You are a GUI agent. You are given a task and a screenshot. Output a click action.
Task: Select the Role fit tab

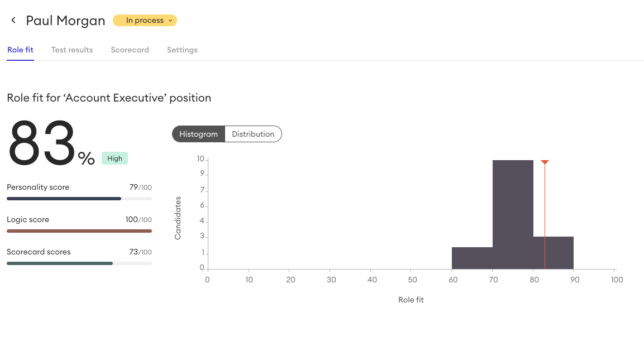(20, 50)
